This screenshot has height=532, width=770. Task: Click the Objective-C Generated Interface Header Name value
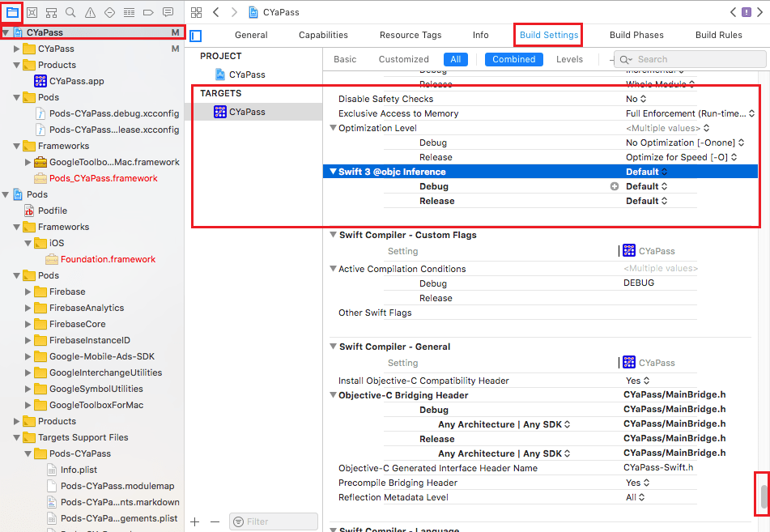coord(658,468)
